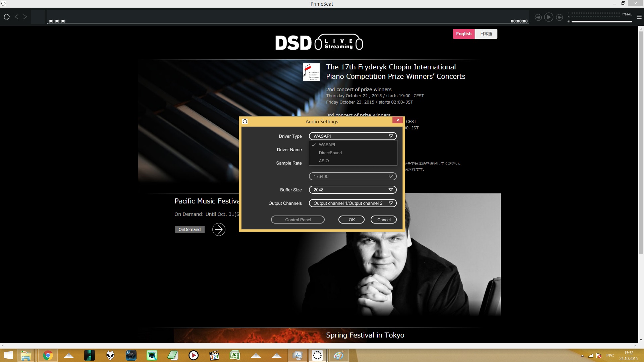
Task: Go back with the left arrow
Action: tap(16, 17)
